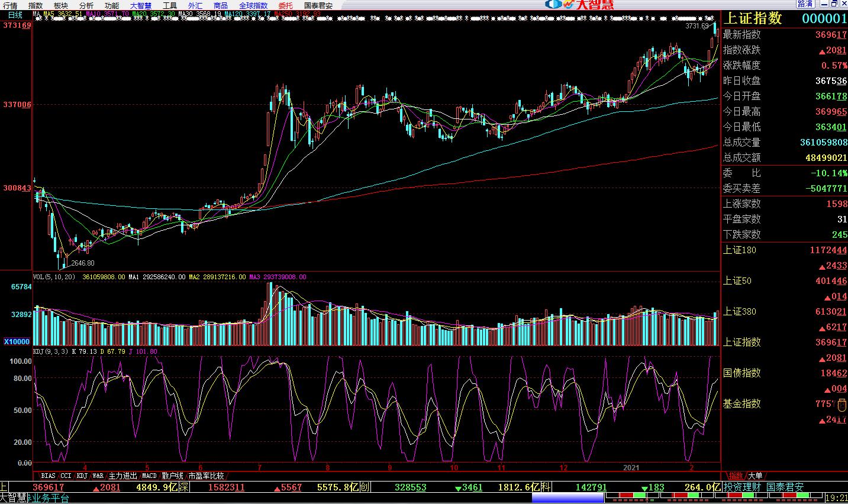This screenshot has width=848, height=504.
Task: Click the stock code 000001
Action: pyautogui.click(x=824, y=18)
